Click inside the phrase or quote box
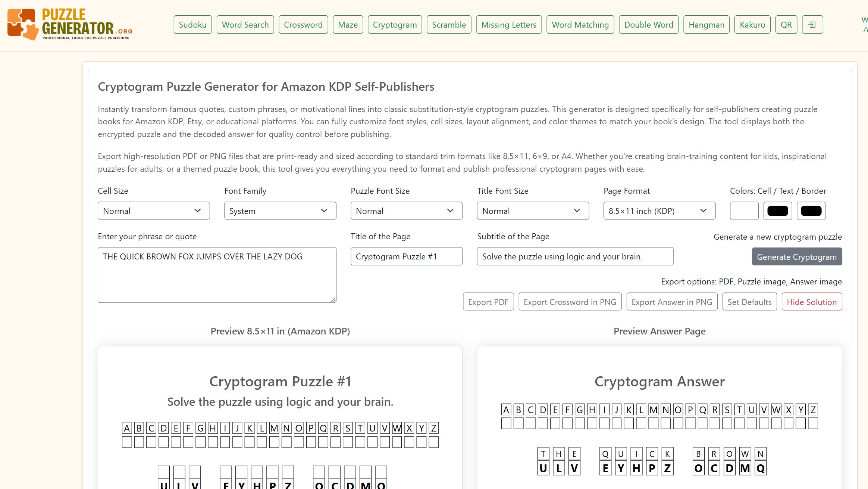Viewport: 868px width, 489px height. tap(217, 274)
